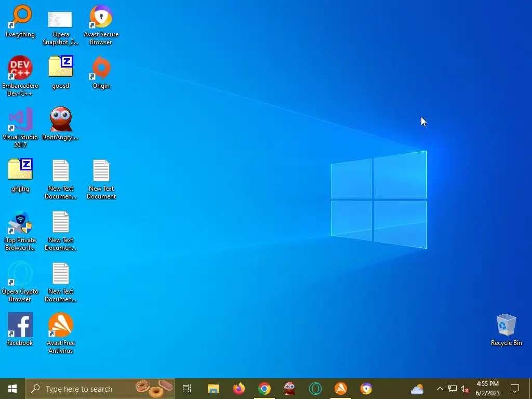Viewport: 532px width, 399px height.
Task: Open the Windows Start menu
Action: point(12,389)
